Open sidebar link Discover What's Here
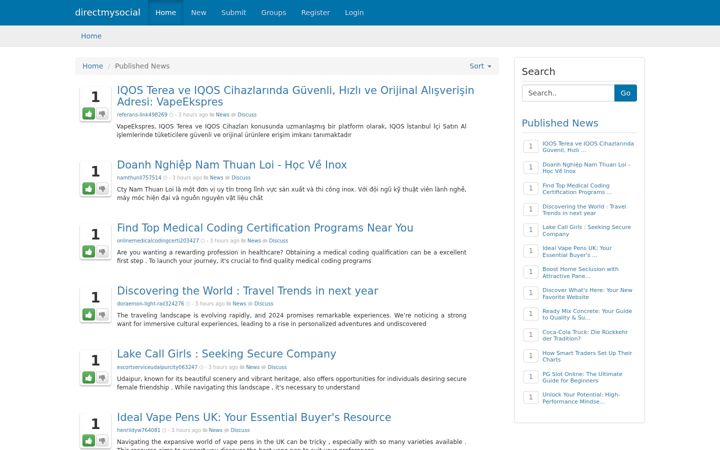The height and width of the screenshot is (450, 720). coord(587,293)
